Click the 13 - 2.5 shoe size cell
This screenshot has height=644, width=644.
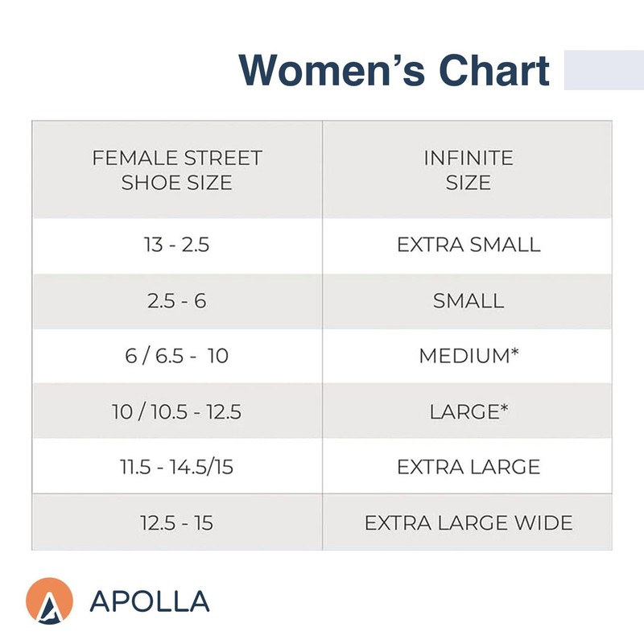(x=177, y=246)
